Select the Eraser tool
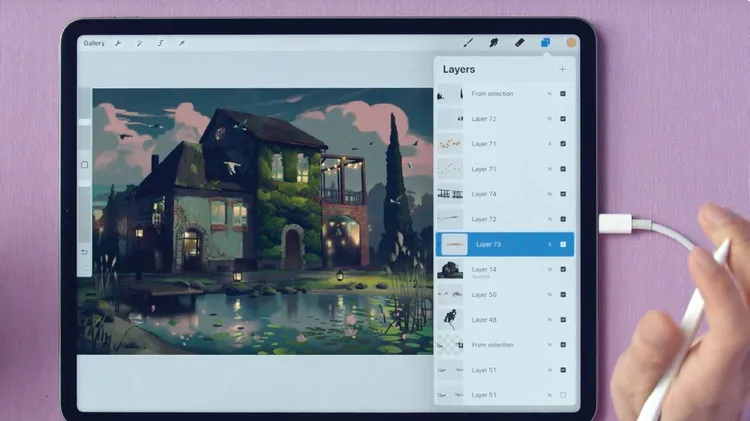Viewport: 750px width, 421px height. click(x=520, y=43)
